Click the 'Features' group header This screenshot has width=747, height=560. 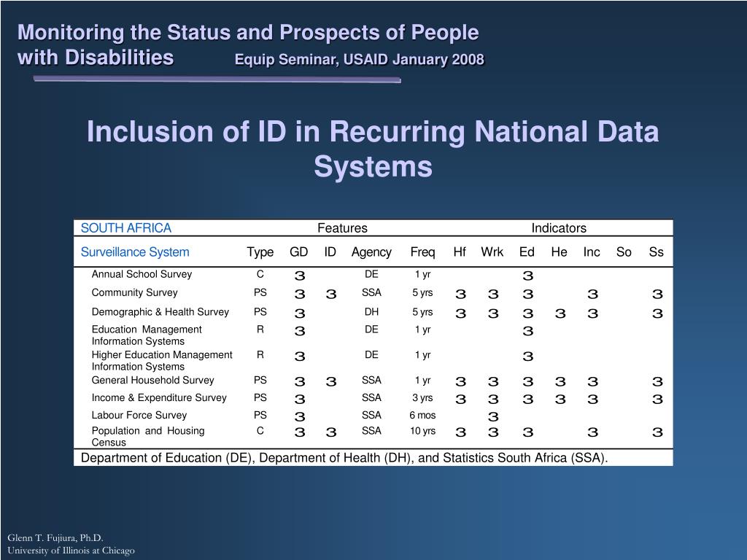(x=343, y=228)
